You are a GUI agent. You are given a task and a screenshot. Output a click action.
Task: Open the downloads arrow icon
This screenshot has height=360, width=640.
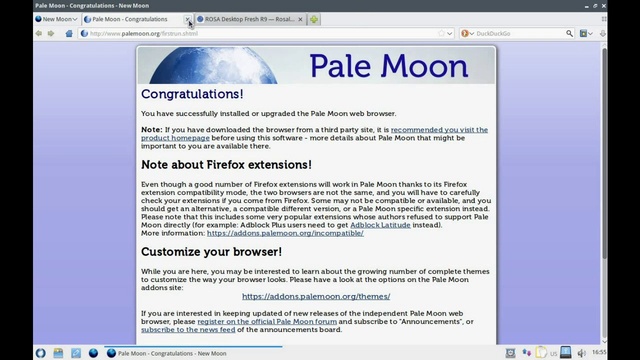click(603, 33)
